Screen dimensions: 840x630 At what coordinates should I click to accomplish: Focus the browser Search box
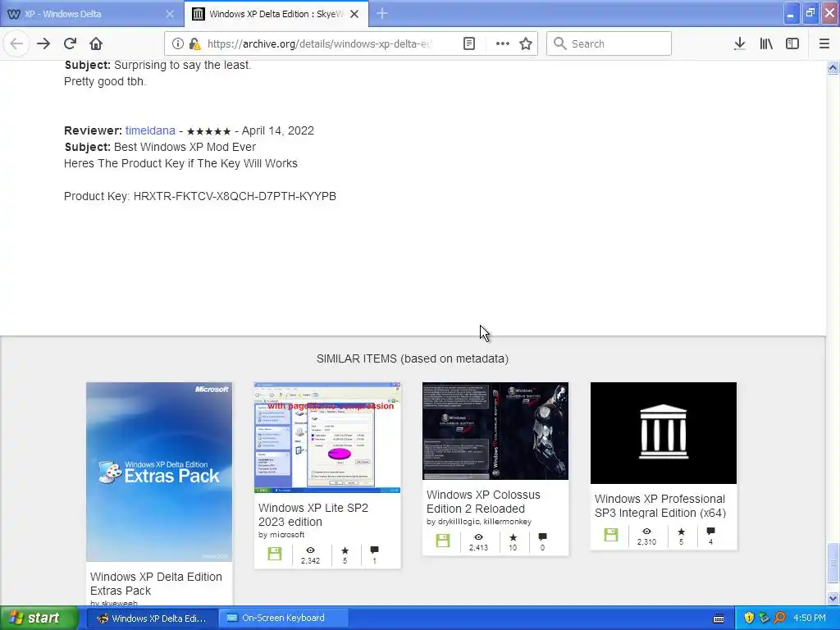tap(609, 43)
